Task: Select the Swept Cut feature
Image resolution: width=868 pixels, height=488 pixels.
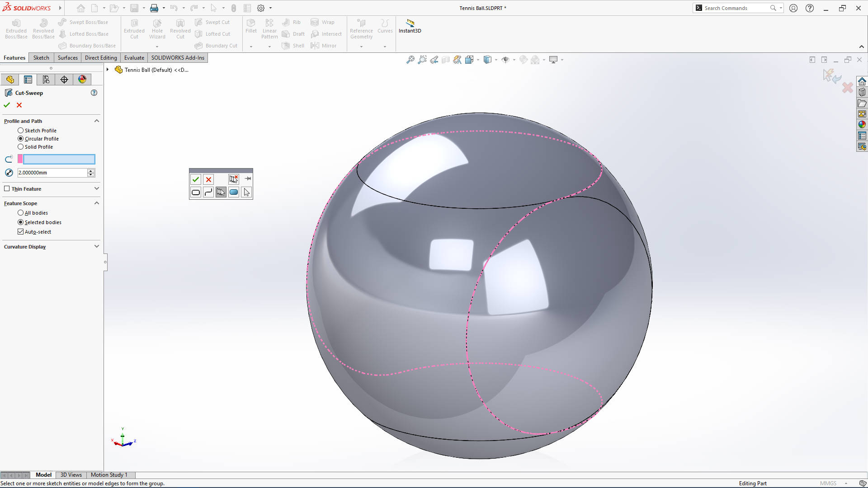Action: point(212,22)
